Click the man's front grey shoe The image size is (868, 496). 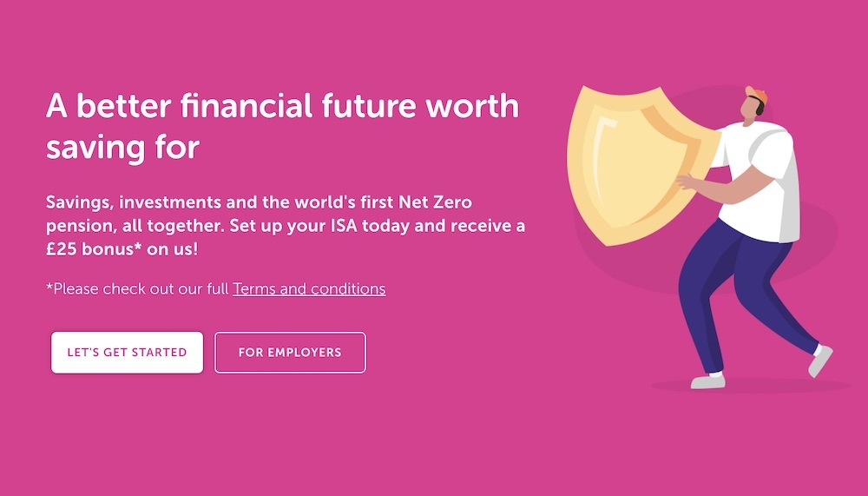click(x=708, y=380)
